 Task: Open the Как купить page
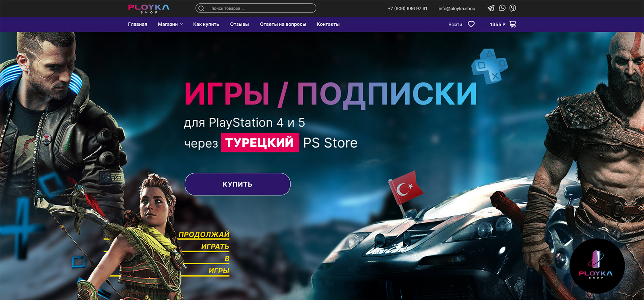pos(206,24)
